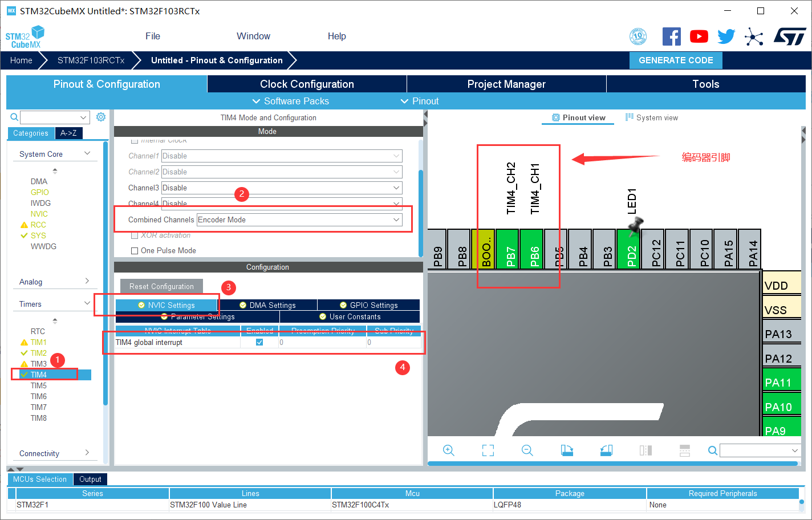Select pin PA10 on the chip

tap(782, 405)
